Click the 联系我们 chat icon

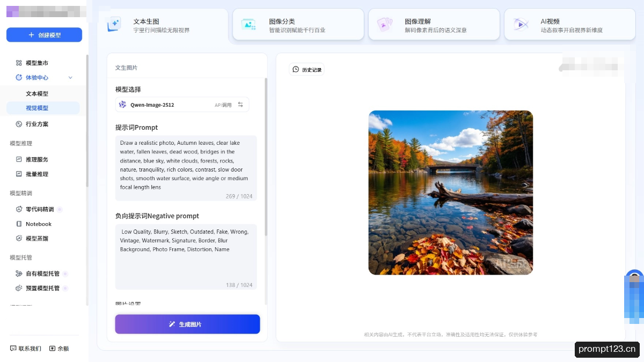pos(13,349)
